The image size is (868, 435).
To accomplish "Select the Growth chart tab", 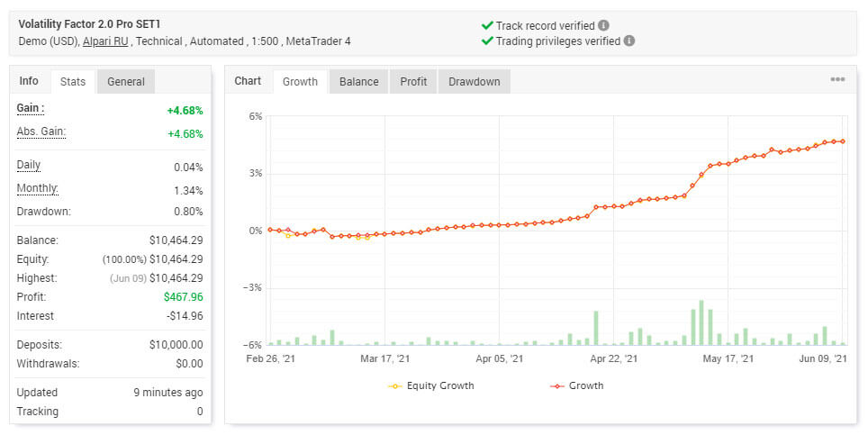I will (300, 82).
